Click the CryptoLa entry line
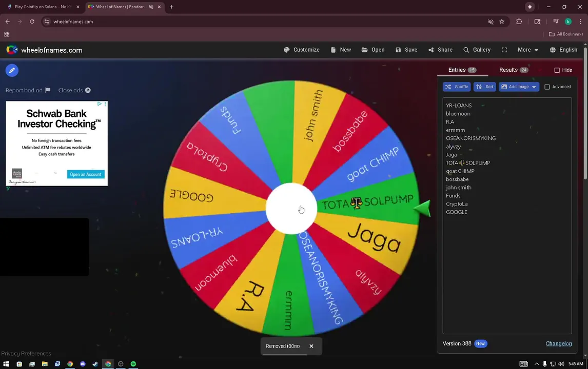Viewport: 588px width, 369px height. point(457,204)
